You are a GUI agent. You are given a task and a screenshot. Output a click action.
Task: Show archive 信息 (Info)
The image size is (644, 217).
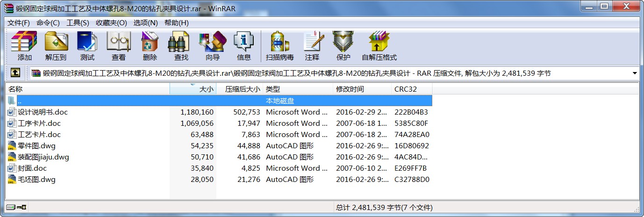click(244, 46)
